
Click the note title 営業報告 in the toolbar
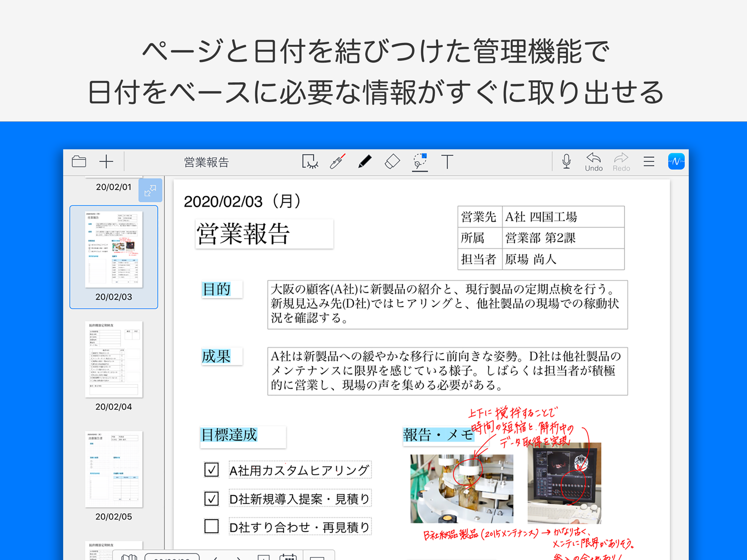[206, 162]
